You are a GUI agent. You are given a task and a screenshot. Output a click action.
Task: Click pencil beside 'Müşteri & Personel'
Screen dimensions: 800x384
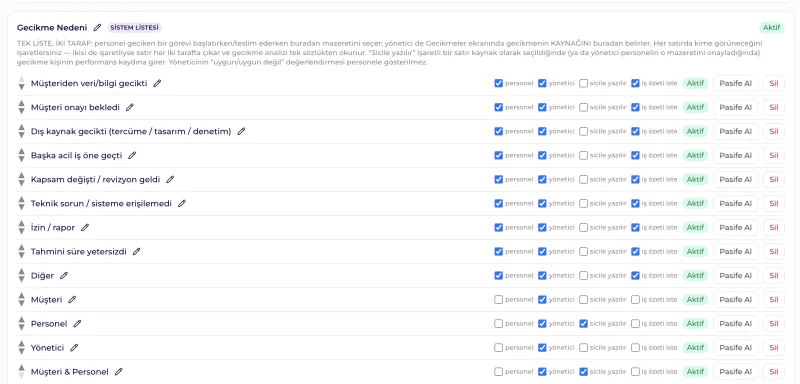[118, 372]
